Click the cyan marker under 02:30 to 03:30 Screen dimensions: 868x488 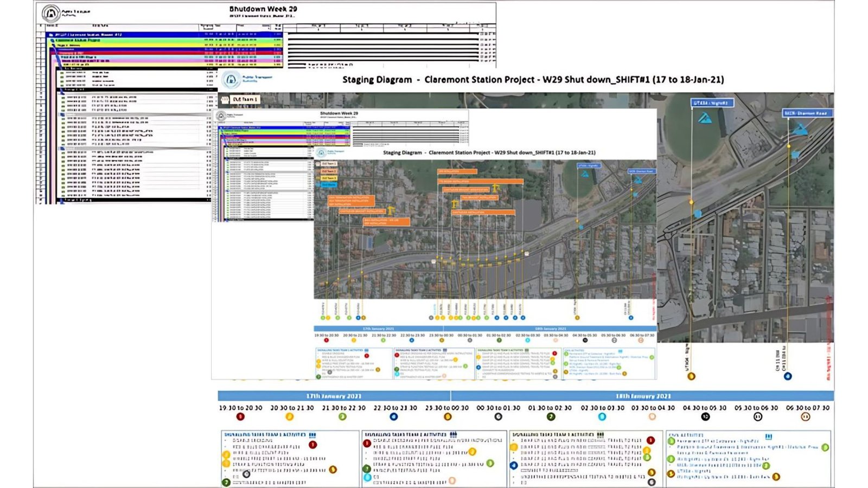(602, 416)
